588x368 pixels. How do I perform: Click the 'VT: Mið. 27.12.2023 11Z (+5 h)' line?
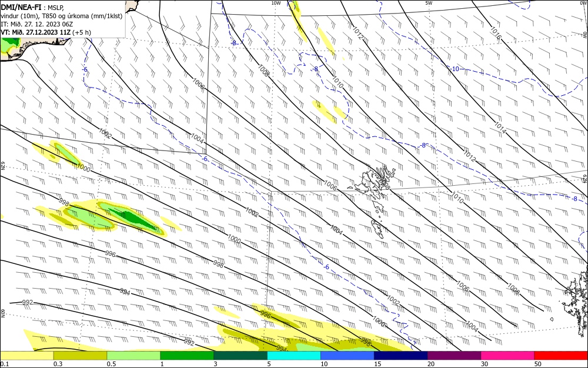point(46,32)
